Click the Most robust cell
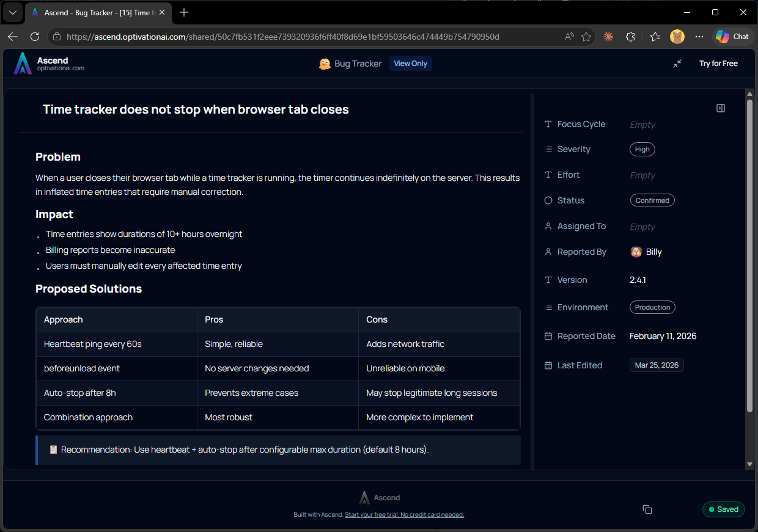The width and height of the screenshot is (758, 532). 278,418
